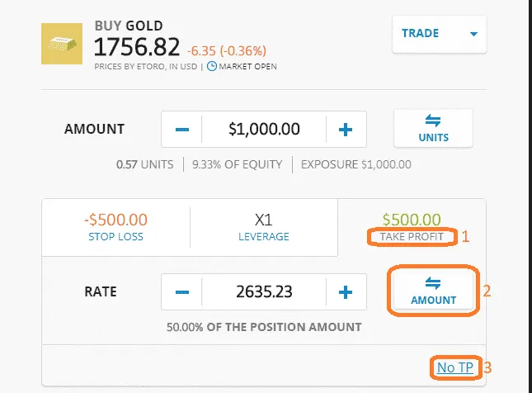Click the 2635.23 rate input field
The image size is (532, 393).
click(264, 292)
